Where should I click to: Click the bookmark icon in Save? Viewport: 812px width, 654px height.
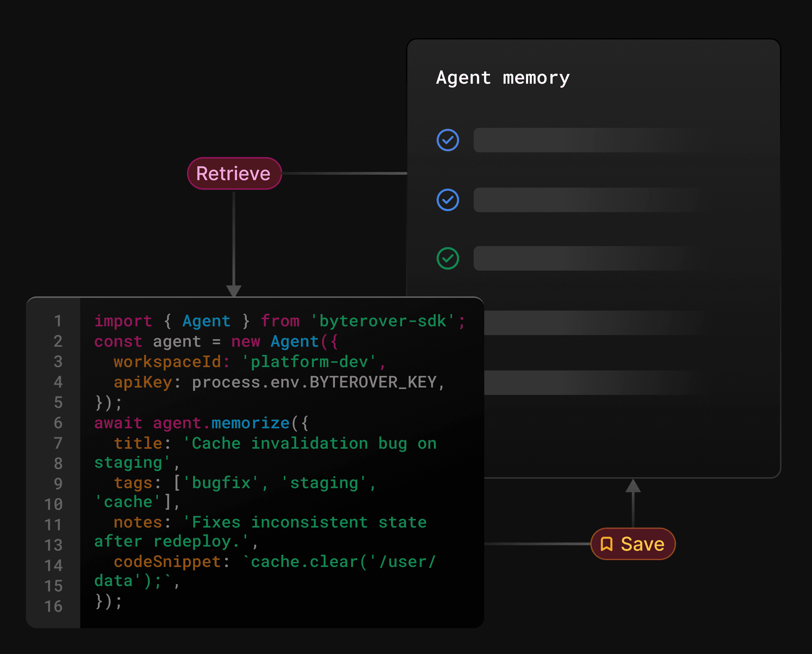606,544
